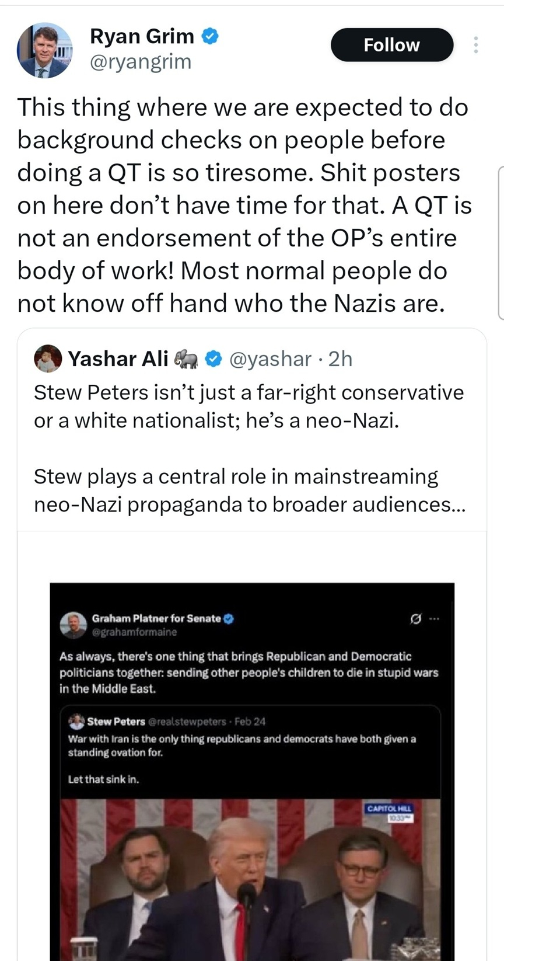This screenshot has height=961, width=560.
Task: Open the Capitol Hill speech image thumbnail
Action: pos(251,879)
